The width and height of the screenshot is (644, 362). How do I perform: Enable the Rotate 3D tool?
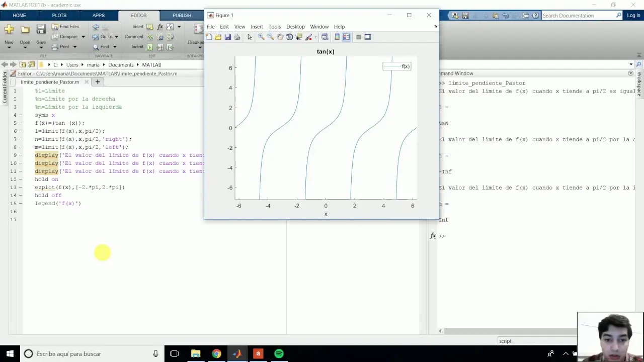click(x=290, y=37)
